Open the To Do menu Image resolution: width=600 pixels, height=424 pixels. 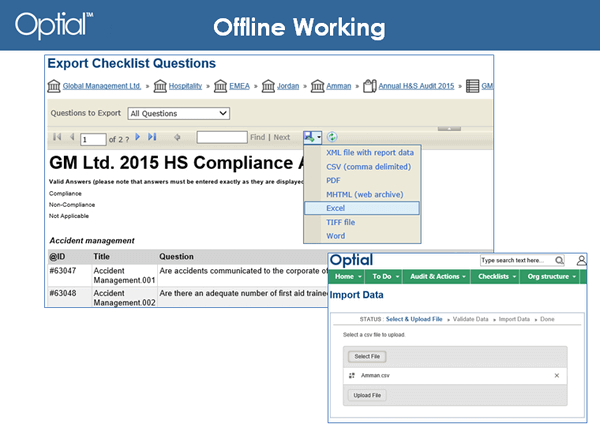pyautogui.click(x=386, y=276)
